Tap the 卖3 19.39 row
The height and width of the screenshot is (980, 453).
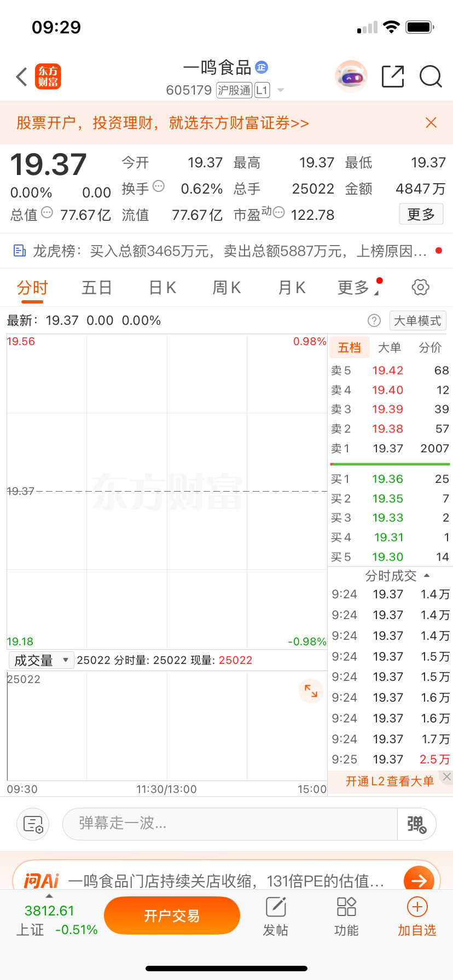(x=390, y=409)
